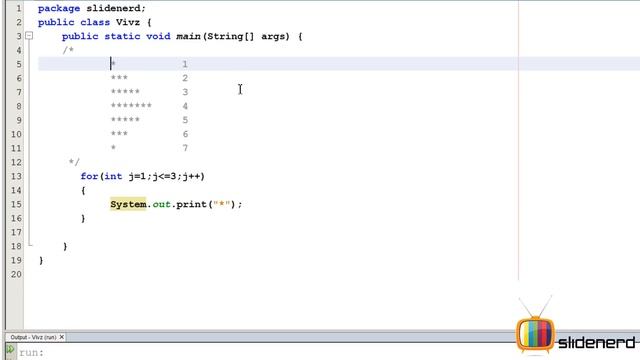The width and height of the screenshot is (640, 360).
Task: Click comment opener '/*' on line 4
Action: click(68, 50)
